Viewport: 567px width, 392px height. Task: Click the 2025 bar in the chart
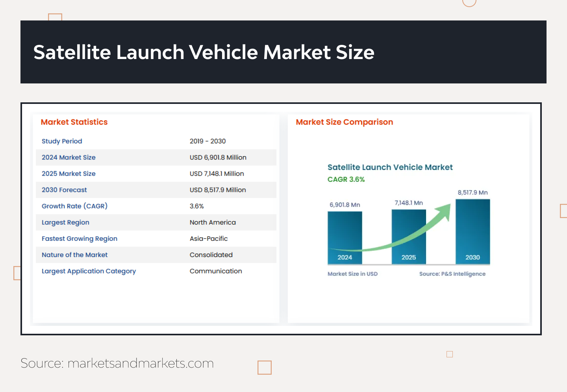click(x=409, y=237)
